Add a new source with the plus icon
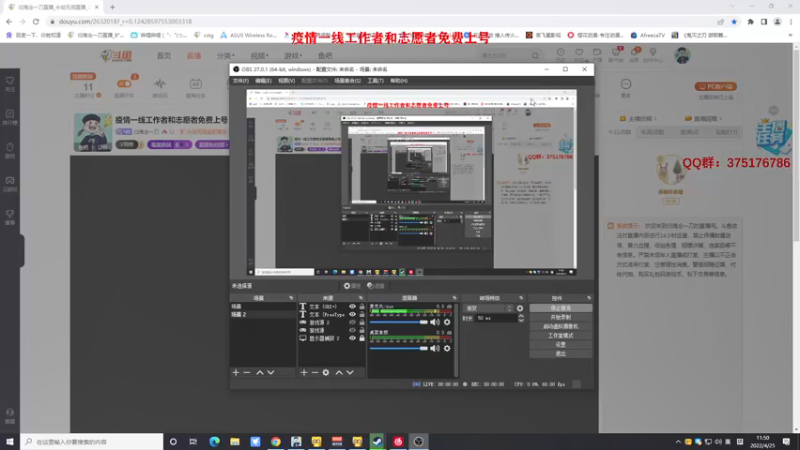 tap(304, 372)
